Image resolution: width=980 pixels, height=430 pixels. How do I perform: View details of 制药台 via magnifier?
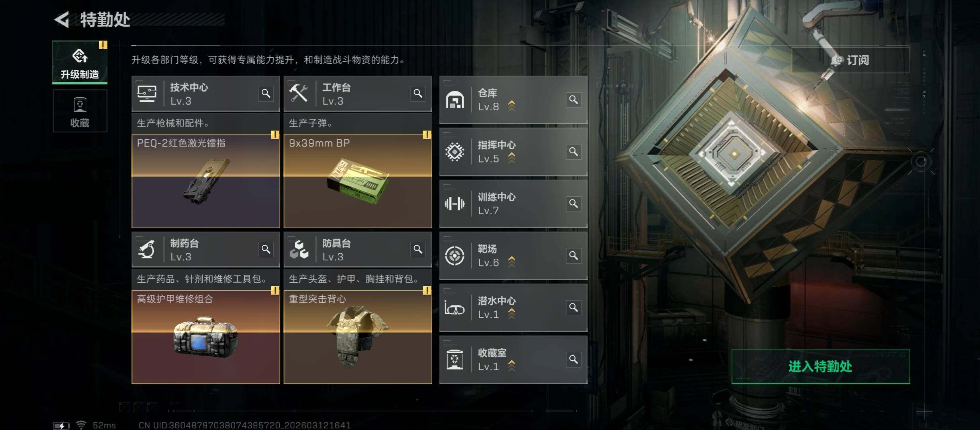tap(266, 250)
